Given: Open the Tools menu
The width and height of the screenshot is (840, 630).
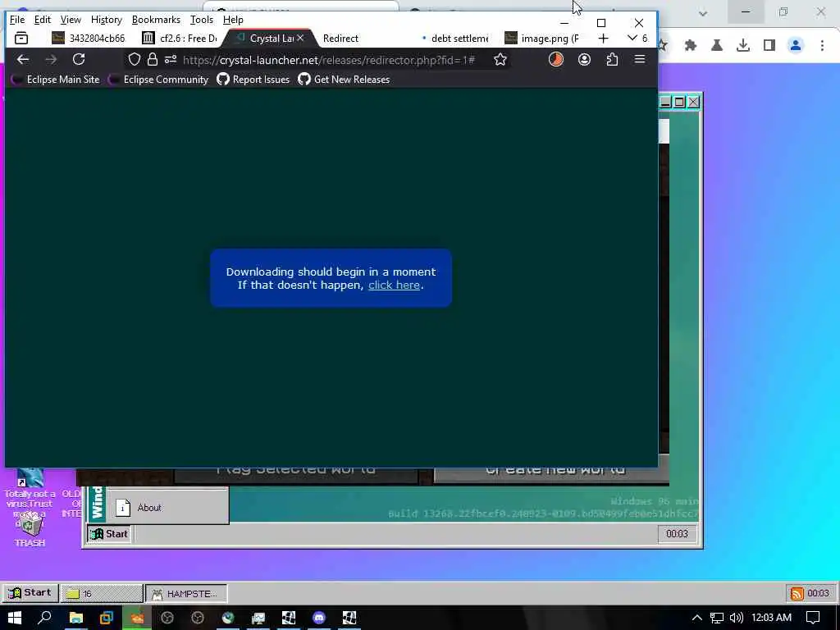Looking at the screenshot, I should pos(202,20).
